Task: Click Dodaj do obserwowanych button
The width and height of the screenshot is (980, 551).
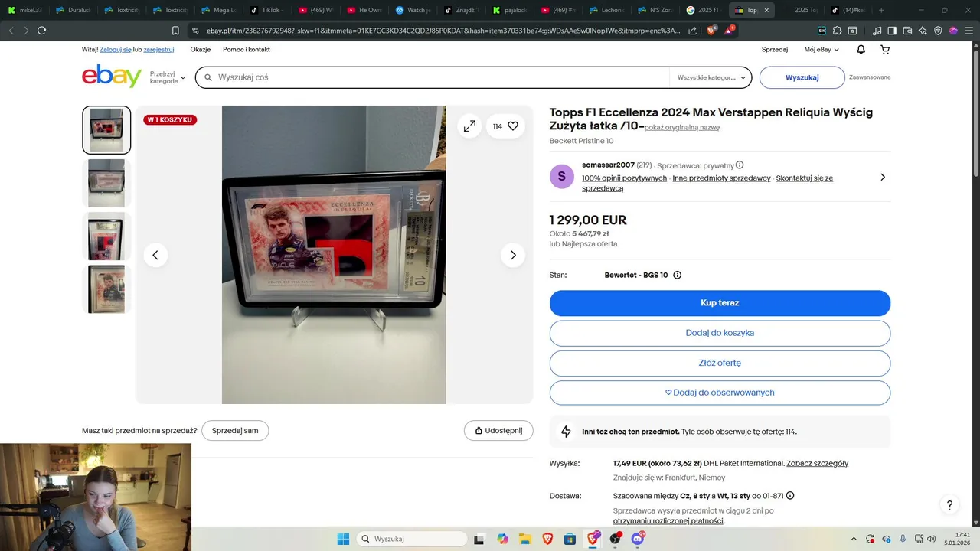Action: click(x=720, y=393)
